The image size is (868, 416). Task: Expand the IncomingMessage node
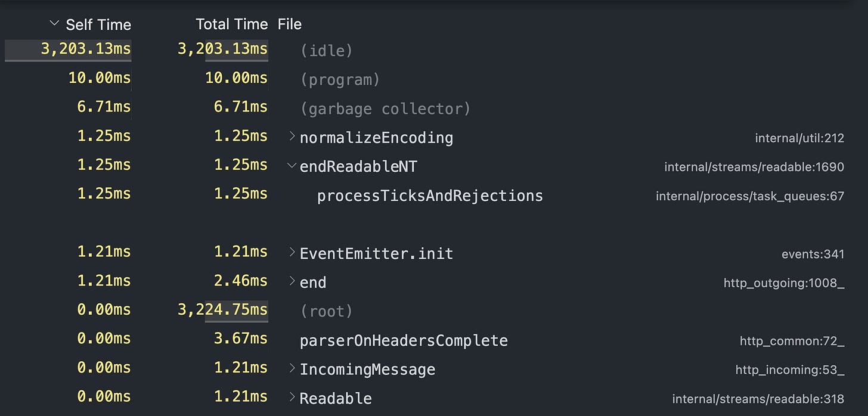point(291,368)
